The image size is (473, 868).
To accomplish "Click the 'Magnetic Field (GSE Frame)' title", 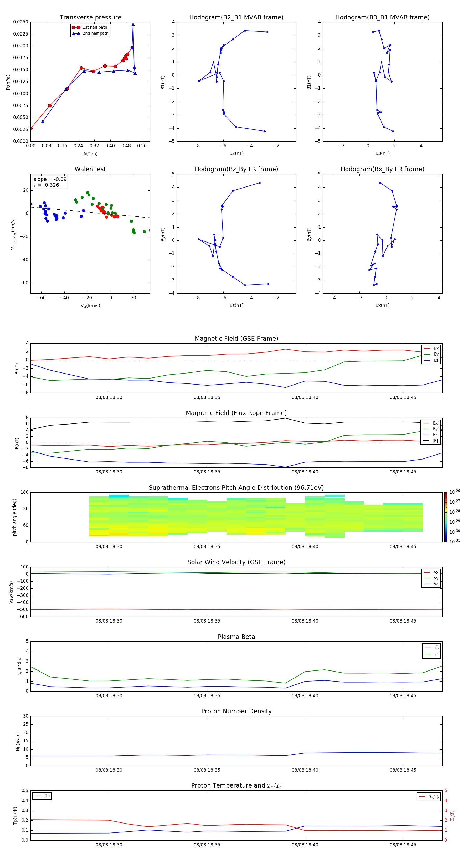I will tap(236, 339).
